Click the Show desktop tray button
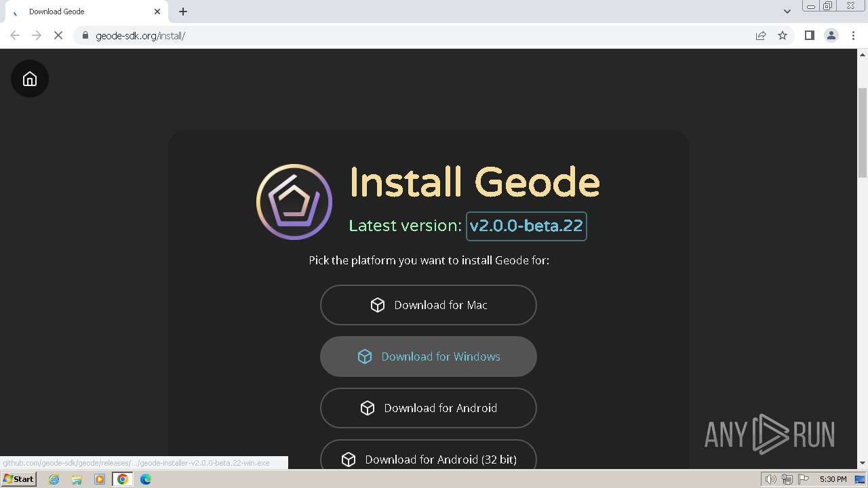This screenshot has width=868, height=488. coord(861,479)
